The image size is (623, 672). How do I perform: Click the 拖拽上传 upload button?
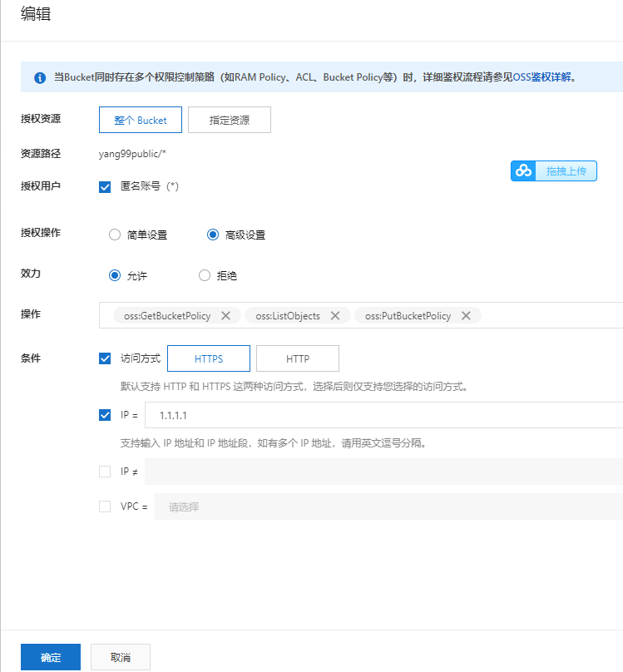(554, 171)
